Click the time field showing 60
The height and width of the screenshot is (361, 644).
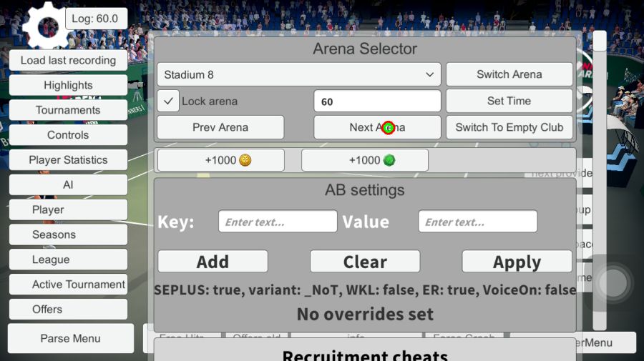377,102
